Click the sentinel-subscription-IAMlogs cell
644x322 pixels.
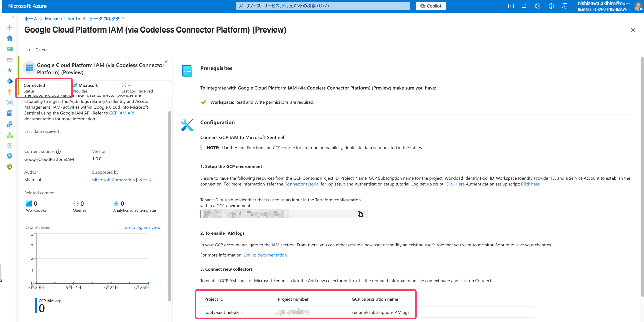[x=381, y=312]
